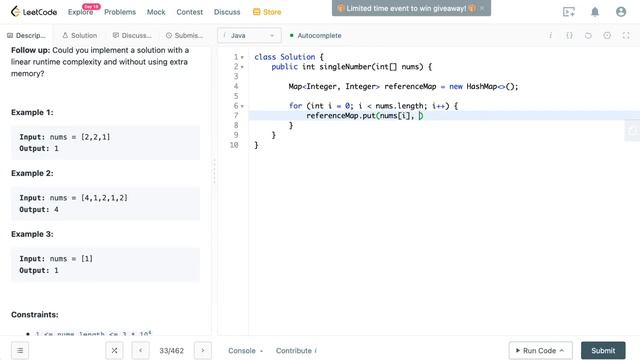Expand the Console panel
The height and width of the screenshot is (360, 640).
[245, 351]
